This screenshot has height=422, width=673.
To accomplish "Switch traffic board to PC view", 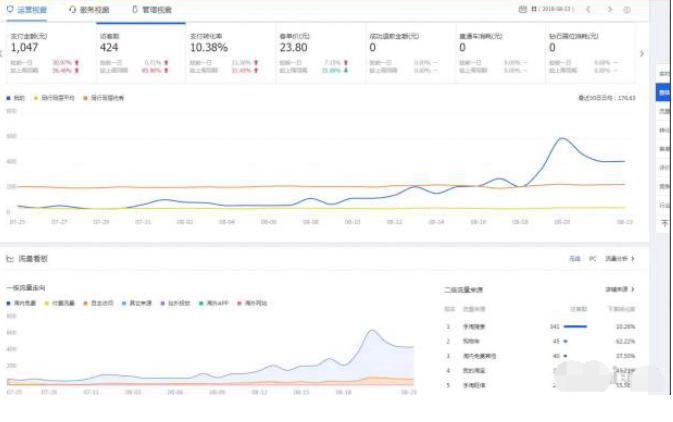I will click(592, 258).
